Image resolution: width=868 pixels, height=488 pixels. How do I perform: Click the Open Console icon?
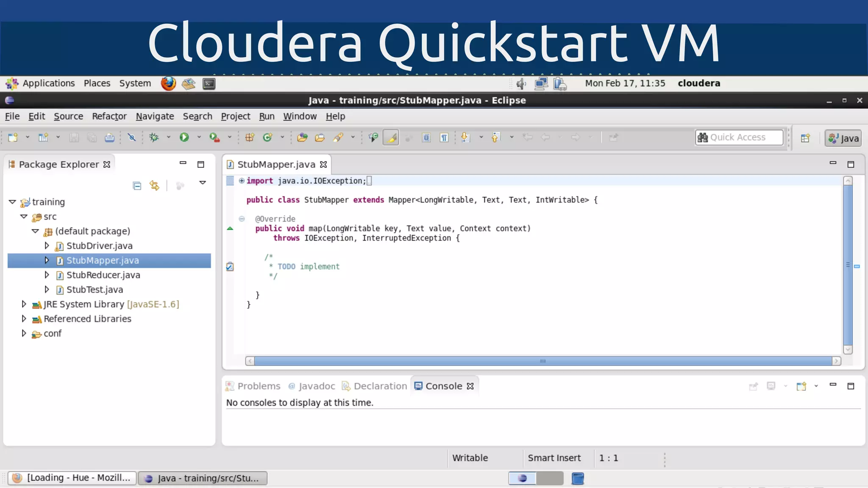coord(801,386)
